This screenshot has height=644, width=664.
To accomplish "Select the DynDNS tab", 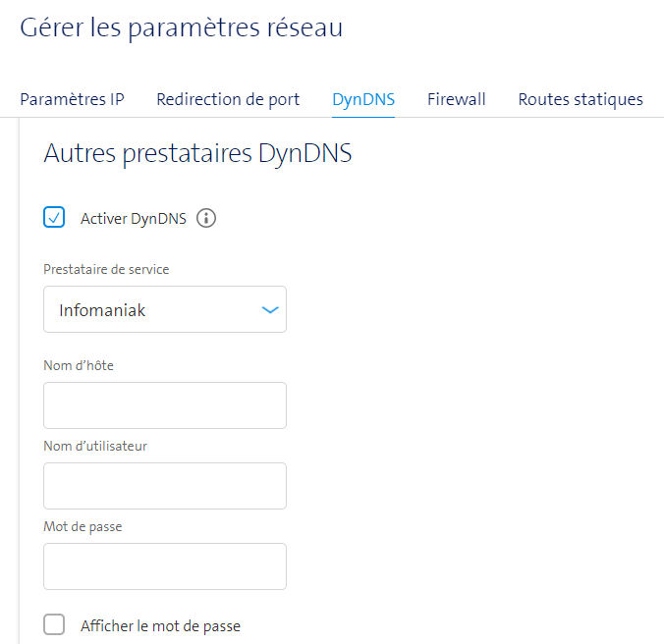I will tap(363, 99).
